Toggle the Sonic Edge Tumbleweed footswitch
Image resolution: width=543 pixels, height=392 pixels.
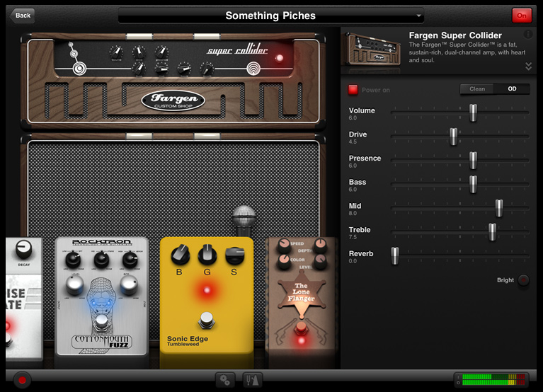pyautogui.click(x=207, y=320)
